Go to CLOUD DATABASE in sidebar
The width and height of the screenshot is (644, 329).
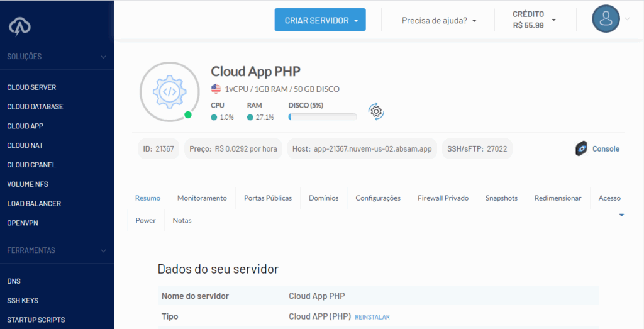[x=35, y=107]
